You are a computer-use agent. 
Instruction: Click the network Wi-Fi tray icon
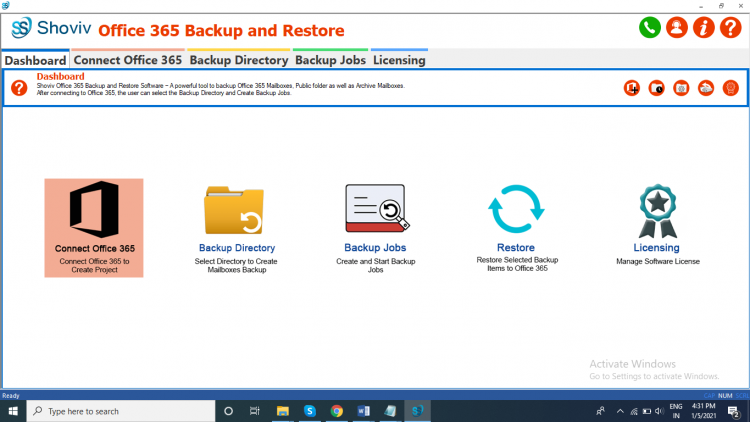tap(634, 411)
